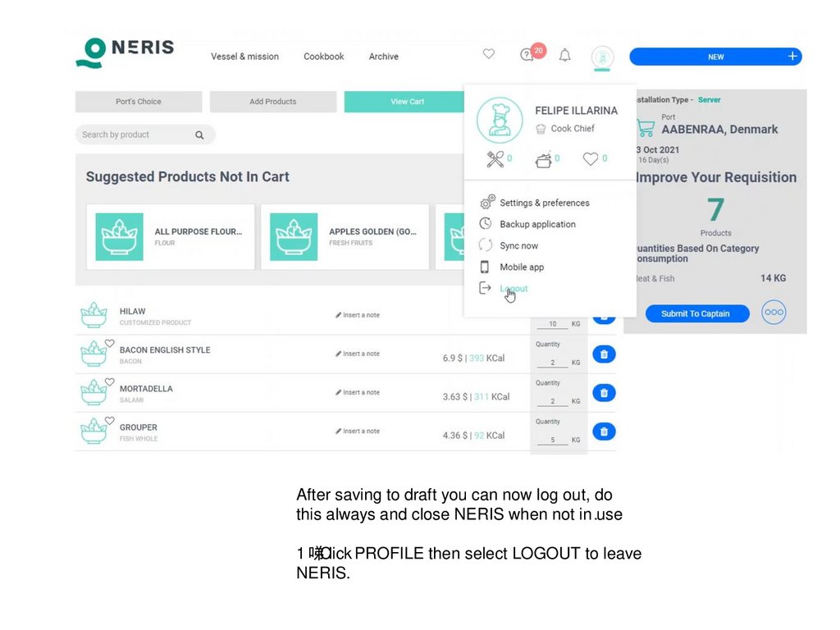
Task: Click the settings gears icon
Action: tap(487, 202)
